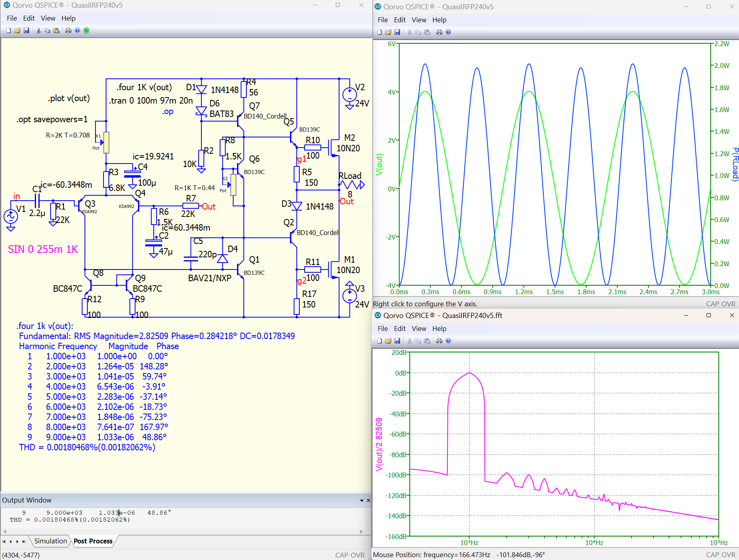Click Open folder icon in waveform window
The width and height of the screenshot is (739, 560).
(388, 32)
